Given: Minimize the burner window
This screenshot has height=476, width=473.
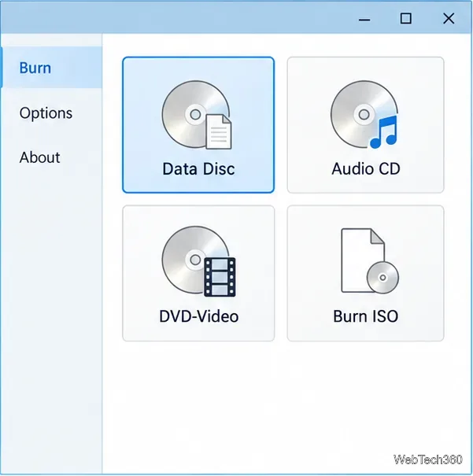Looking at the screenshot, I should click(x=364, y=19).
